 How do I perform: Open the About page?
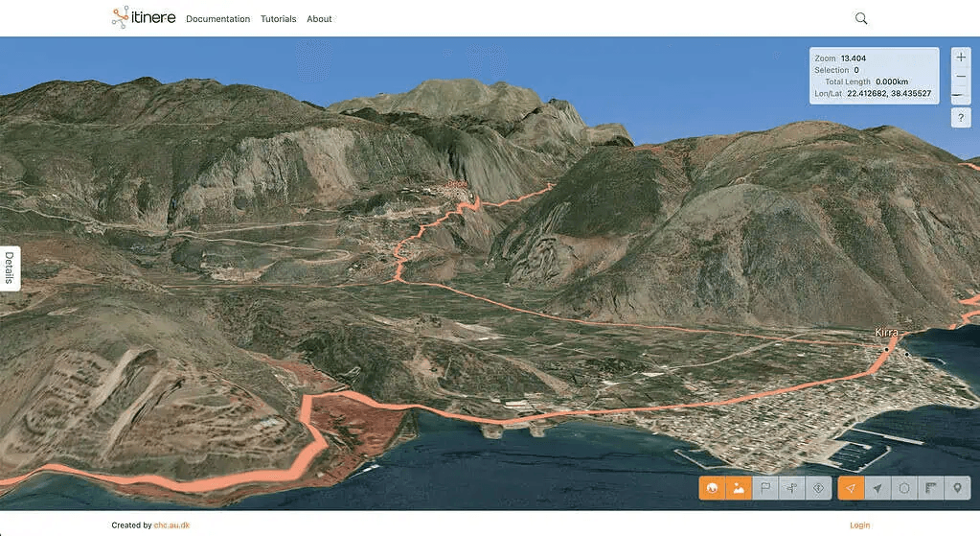(x=319, y=19)
